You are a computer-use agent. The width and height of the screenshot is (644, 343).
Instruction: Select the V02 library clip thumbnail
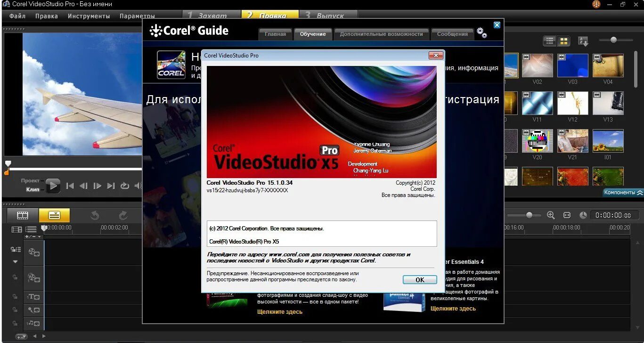click(537, 65)
